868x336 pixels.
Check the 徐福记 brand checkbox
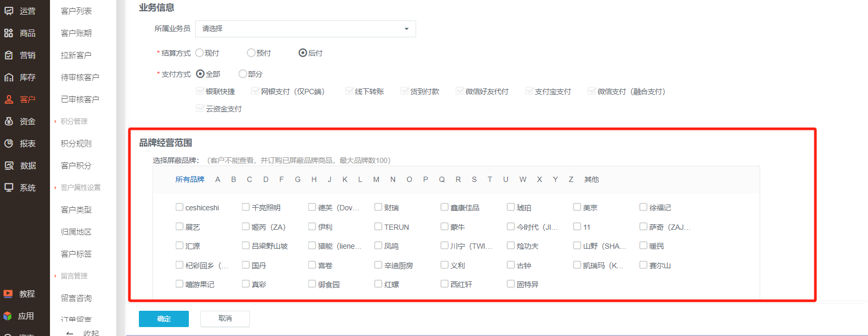pyautogui.click(x=643, y=207)
